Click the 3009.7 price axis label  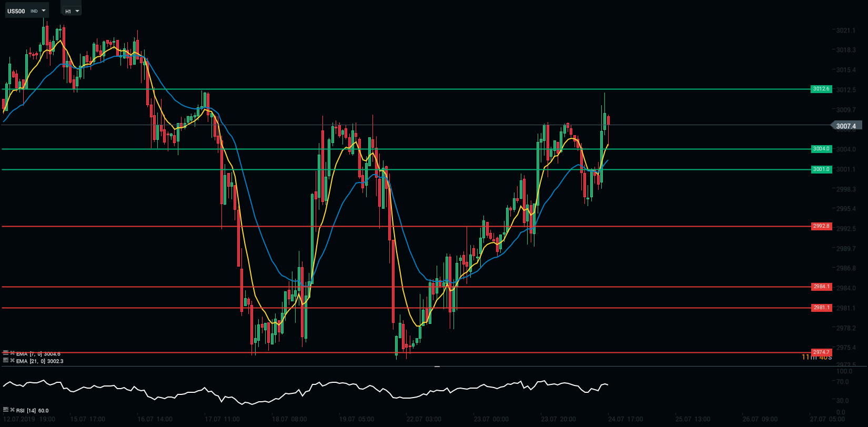(x=846, y=110)
